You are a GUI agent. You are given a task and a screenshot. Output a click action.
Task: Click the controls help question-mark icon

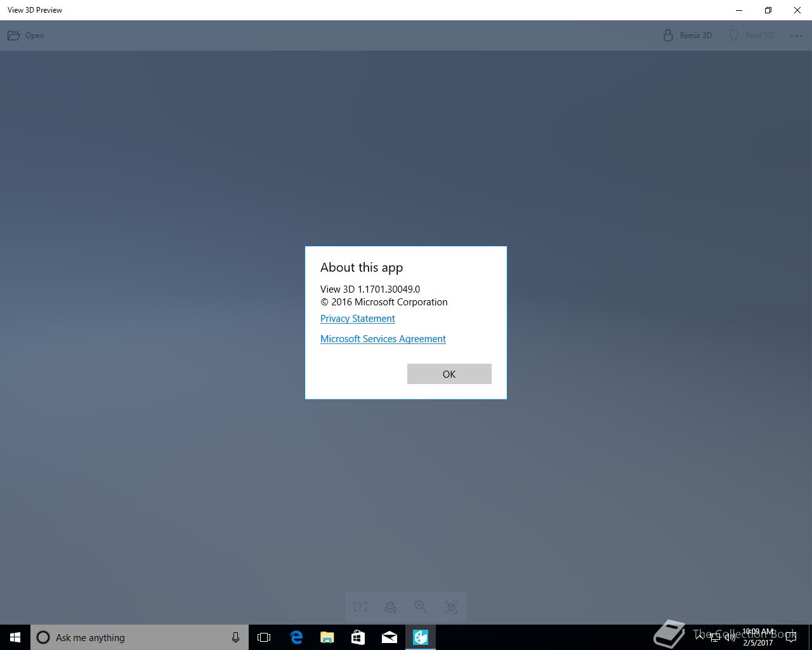pyautogui.click(x=360, y=607)
